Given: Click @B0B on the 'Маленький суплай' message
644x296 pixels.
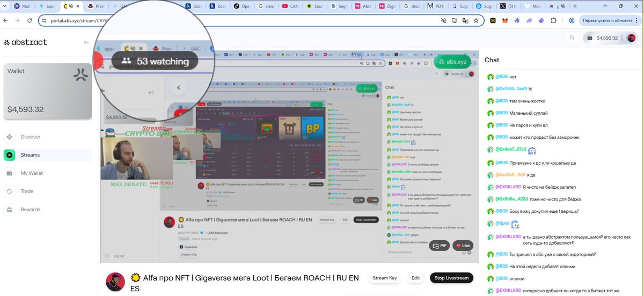Looking at the screenshot, I should [x=501, y=113].
